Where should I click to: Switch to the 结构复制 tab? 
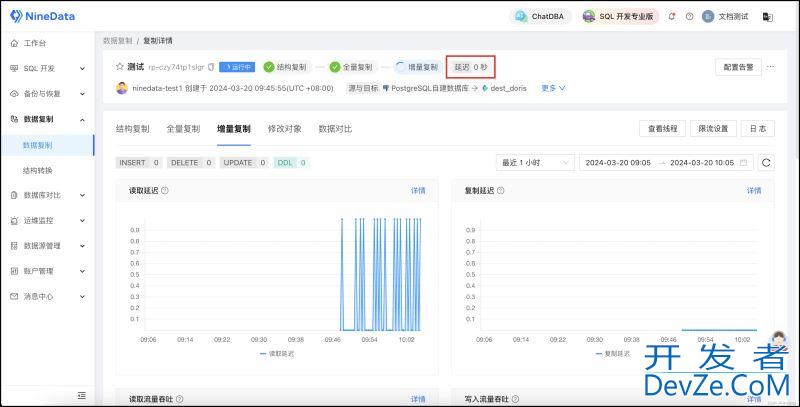pyautogui.click(x=133, y=129)
